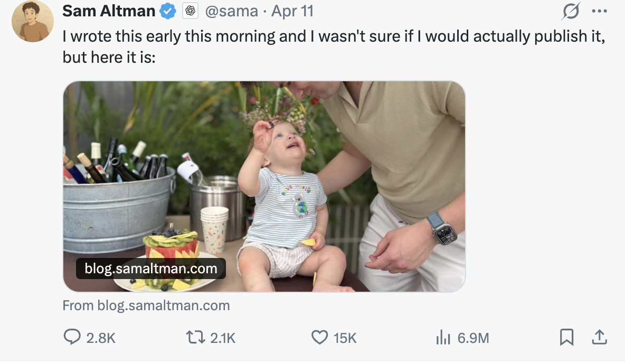Image resolution: width=625 pixels, height=364 pixels.
Task: Reply using the speech bubble icon
Action: (x=72, y=337)
